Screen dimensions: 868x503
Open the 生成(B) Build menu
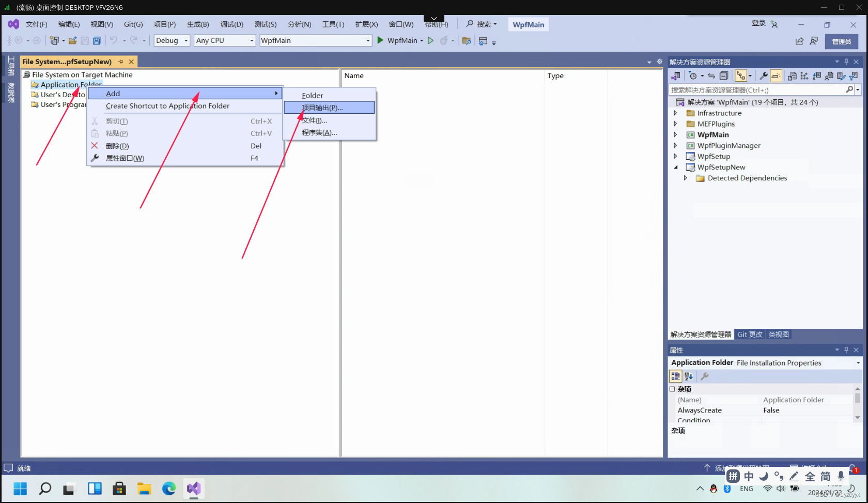198,24
